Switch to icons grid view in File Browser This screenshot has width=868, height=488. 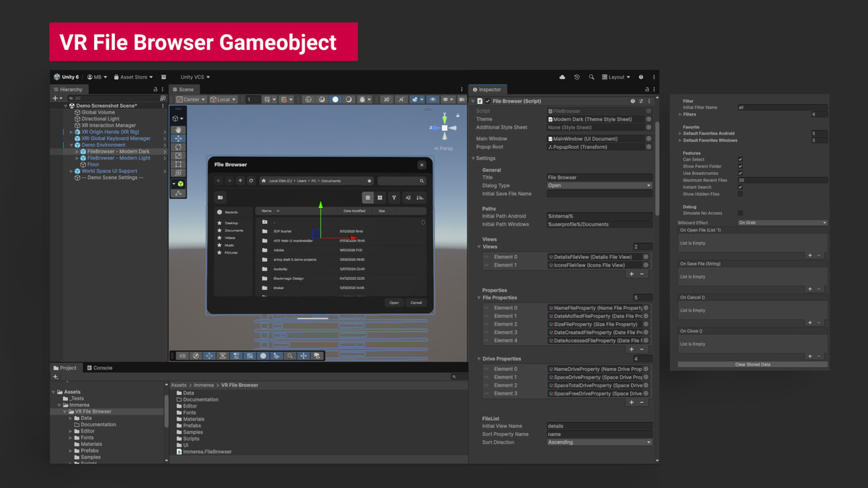(x=380, y=197)
